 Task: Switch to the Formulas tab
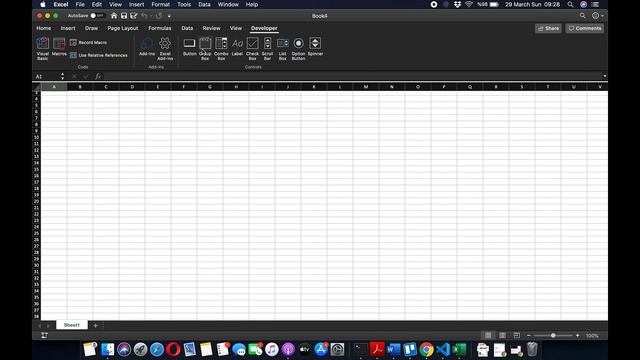pyautogui.click(x=160, y=28)
